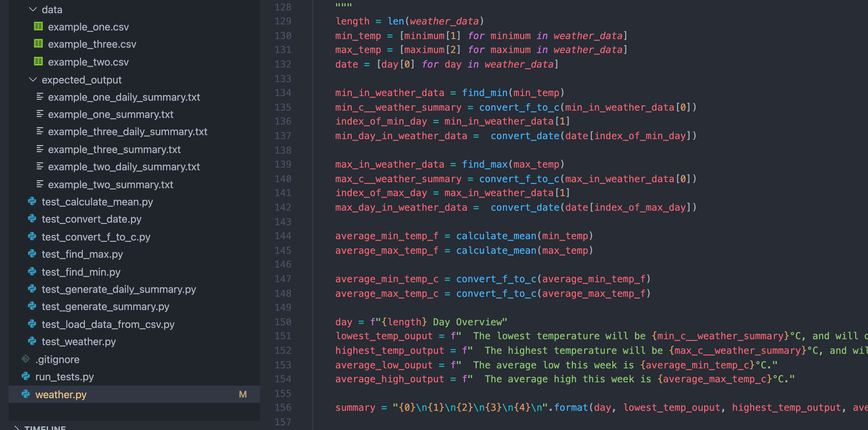Image resolution: width=868 pixels, height=430 pixels.
Task: Open the .gitignore file
Action: point(57,360)
